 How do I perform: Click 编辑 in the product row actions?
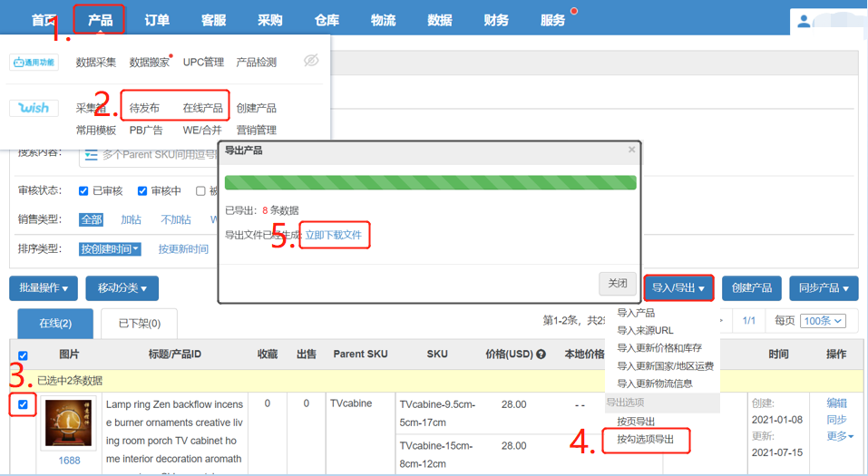click(837, 403)
